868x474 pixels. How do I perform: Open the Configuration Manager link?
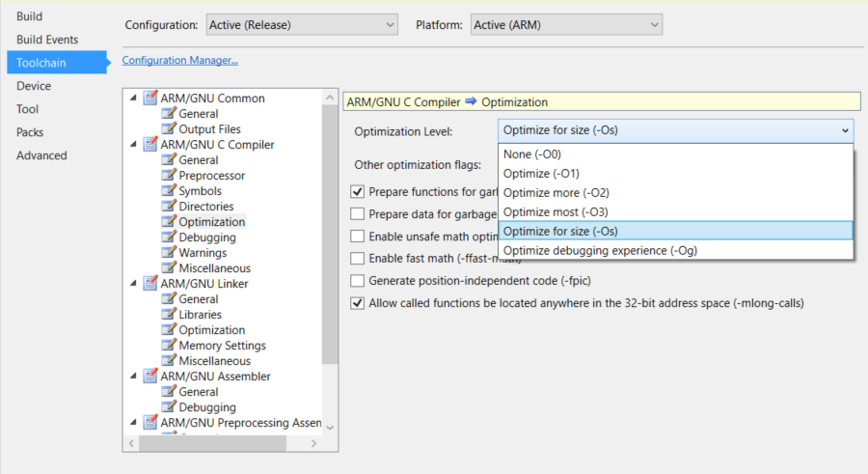[179, 61]
